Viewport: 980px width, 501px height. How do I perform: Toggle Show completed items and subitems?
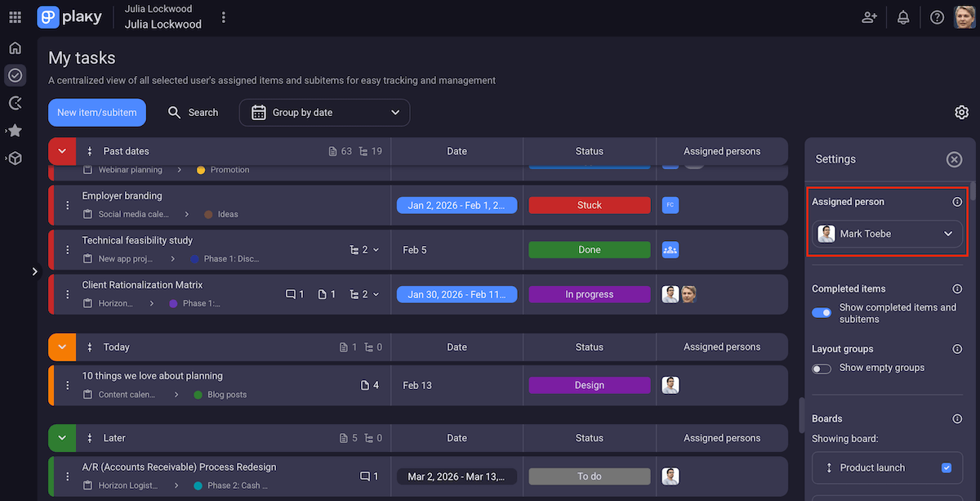click(x=822, y=313)
